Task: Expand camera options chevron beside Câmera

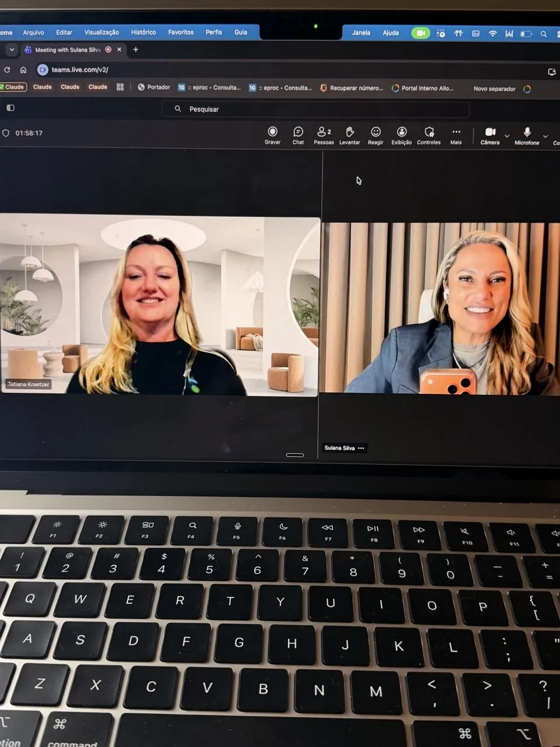Action: (x=507, y=136)
